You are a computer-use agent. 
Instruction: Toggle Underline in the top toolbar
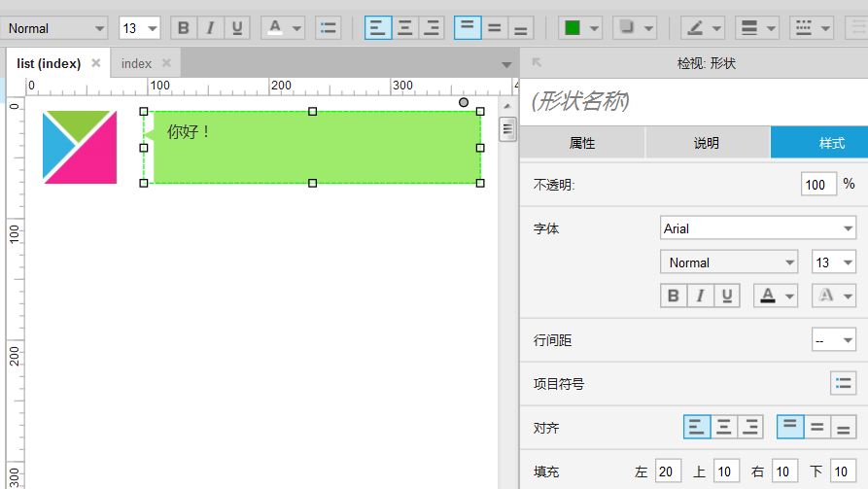tap(237, 27)
